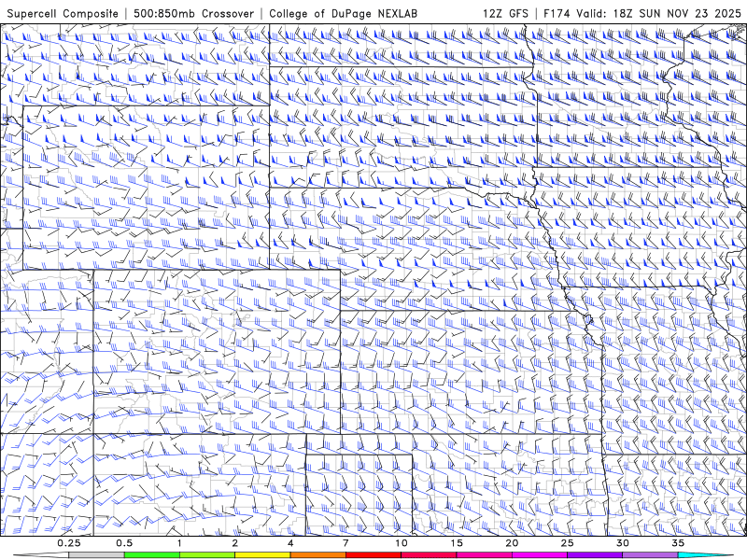Click the legend value 7
This screenshot has height=560, width=747.
click(345, 543)
